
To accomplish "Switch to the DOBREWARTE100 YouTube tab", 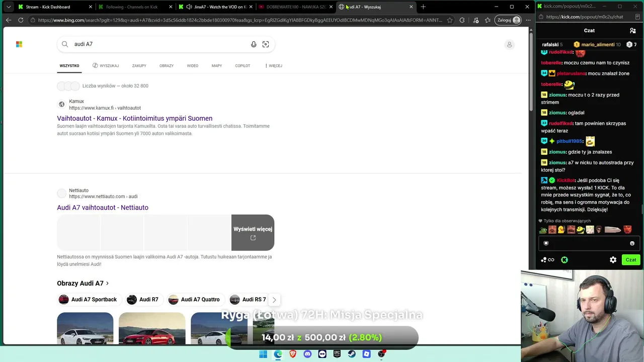I will pos(296,7).
